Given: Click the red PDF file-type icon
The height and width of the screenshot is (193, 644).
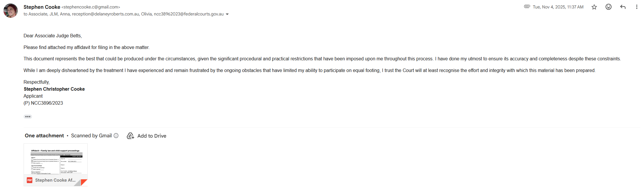Looking at the screenshot, I should click(x=29, y=180).
